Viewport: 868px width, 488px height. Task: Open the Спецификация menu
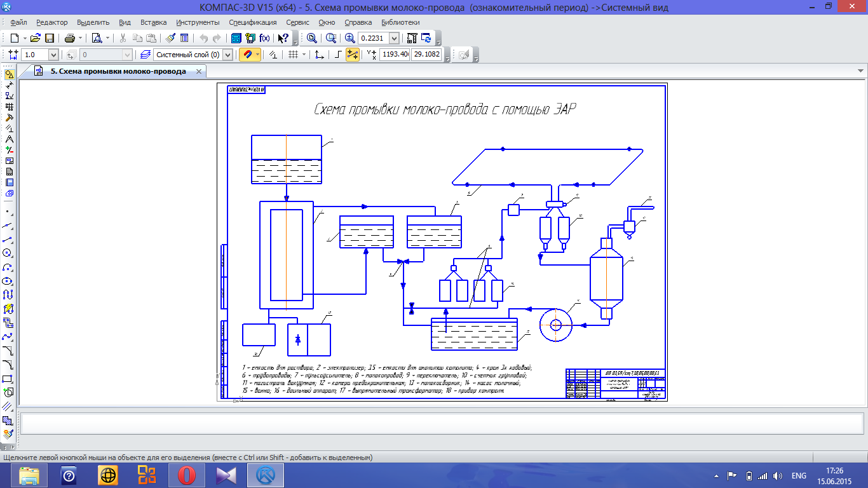pyautogui.click(x=253, y=22)
